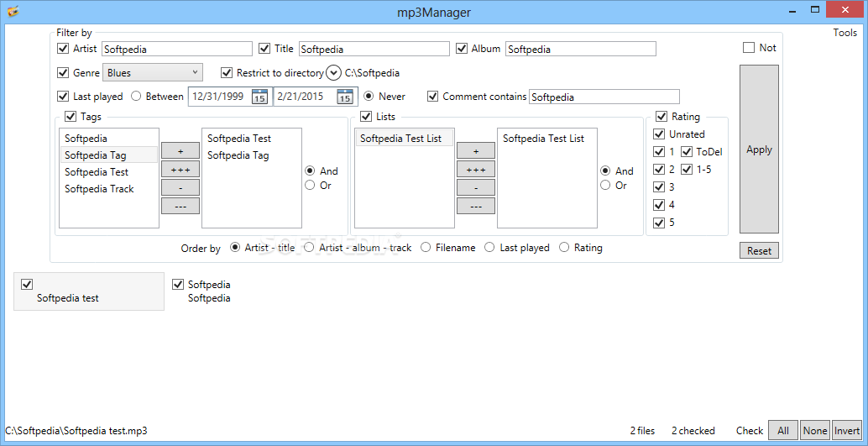Enable the Not checkbox
Image resolution: width=868 pixels, height=446 pixels.
[x=749, y=48]
